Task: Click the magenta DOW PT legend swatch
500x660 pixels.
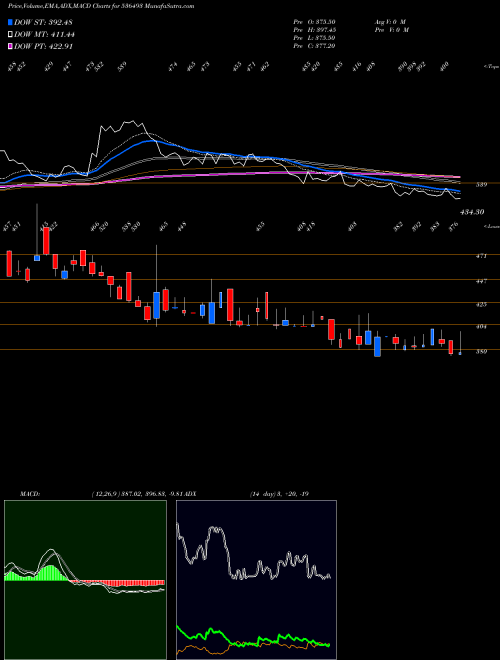Action: (10, 46)
